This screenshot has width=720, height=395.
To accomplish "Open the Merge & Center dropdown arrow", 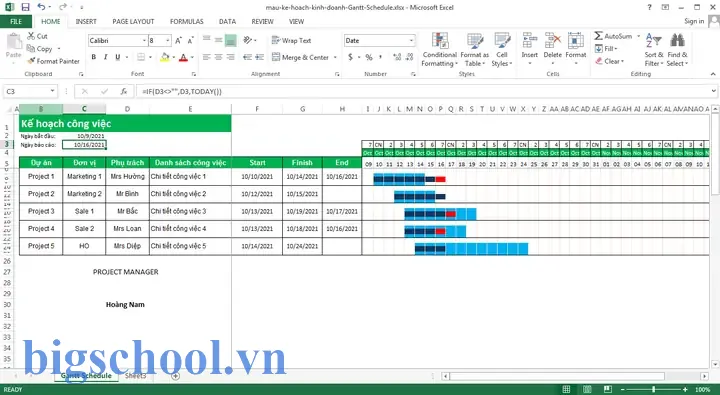I will point(335,57).
